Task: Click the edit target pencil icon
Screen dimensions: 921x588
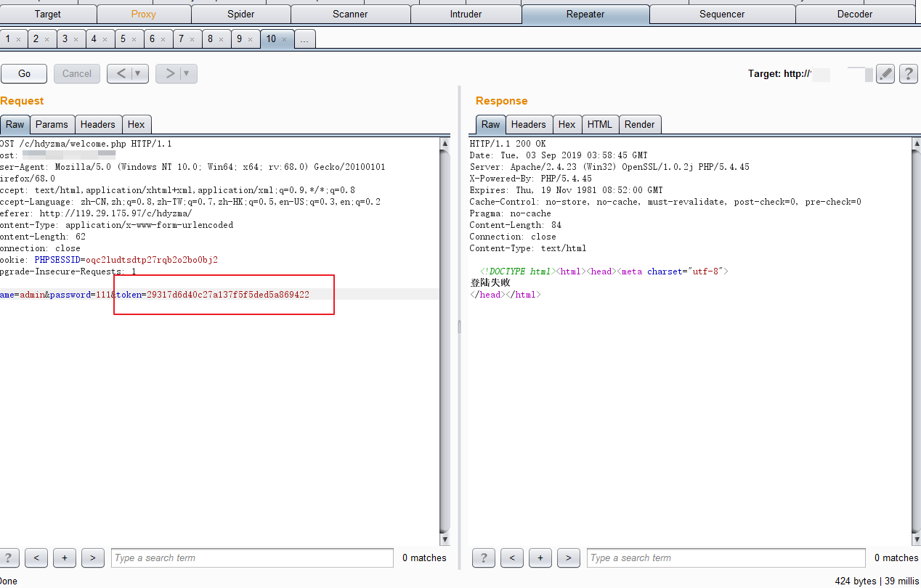Action: tap(885, 73)
